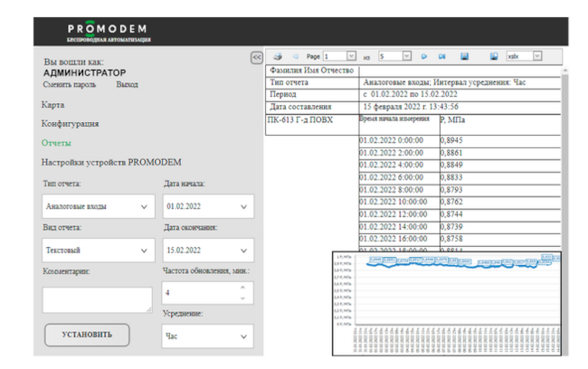Select the 01.02.2022 12:00:00 cell

tap(399, 214)
